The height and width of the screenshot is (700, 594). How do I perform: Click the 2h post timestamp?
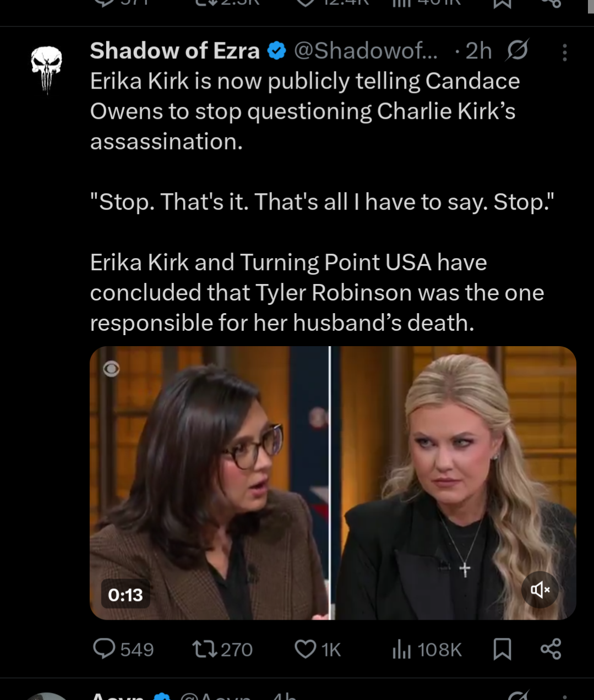478,51
